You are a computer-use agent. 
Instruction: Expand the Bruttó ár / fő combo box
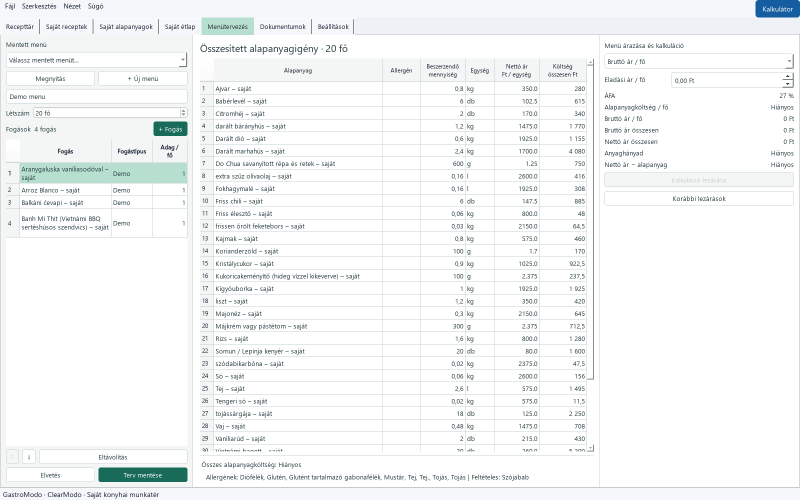point(698,61)
